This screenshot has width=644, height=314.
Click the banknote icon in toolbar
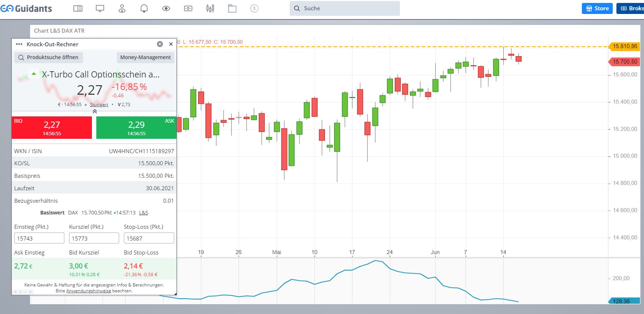[188, 8]
